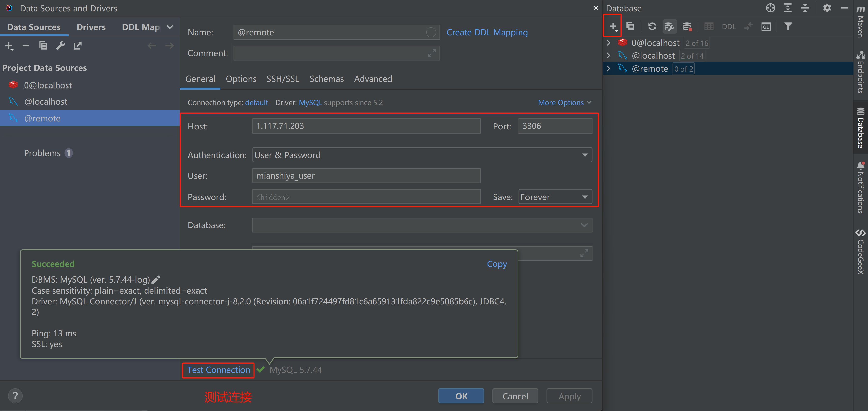Viewport: 868px width, 411px height.
Task: Expand the @remote tree node in Database panel
Action: [x=609, y=69]
